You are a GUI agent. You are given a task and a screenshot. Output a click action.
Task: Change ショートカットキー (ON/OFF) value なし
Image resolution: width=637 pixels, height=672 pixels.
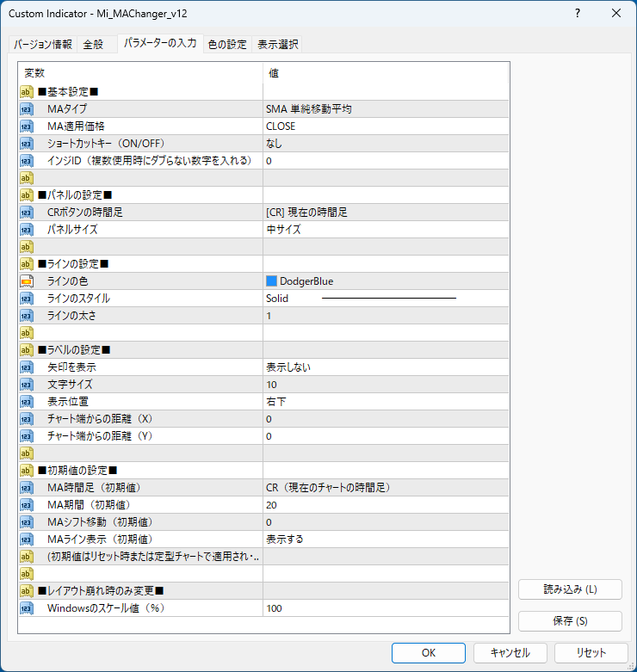pyautogui.click(x=386, y=144)
